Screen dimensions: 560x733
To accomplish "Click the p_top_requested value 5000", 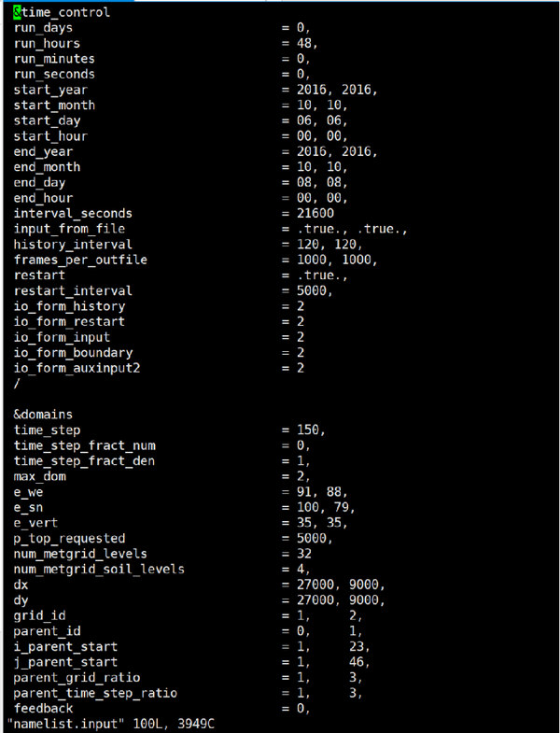I will point(312,538).
